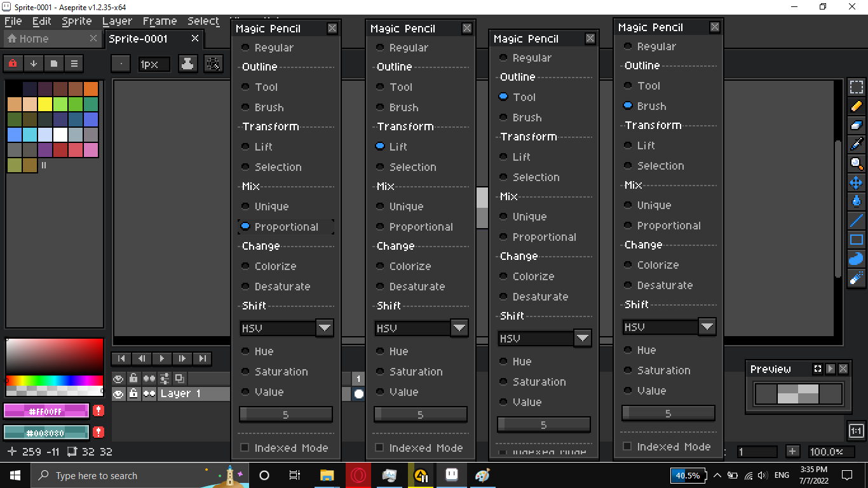
Task: Open Windows Start menu
Action: coord(15,475)
